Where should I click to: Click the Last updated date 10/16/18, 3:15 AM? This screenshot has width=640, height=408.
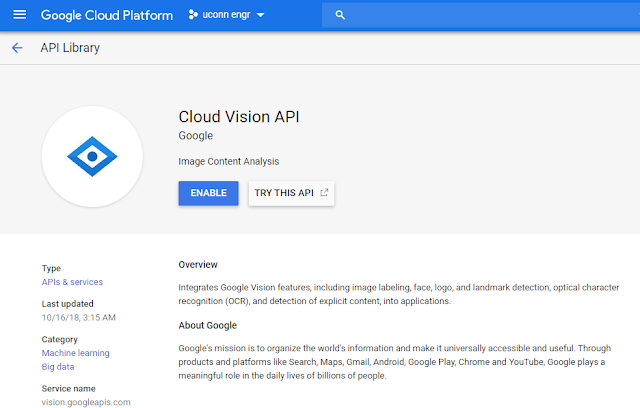point(78,317)
